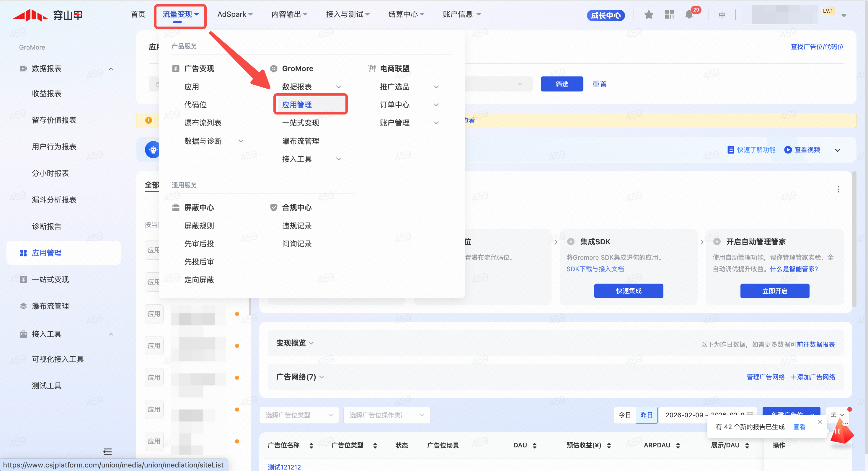Close the new reports notification popup
The image size is (868, 471).
pyautogui.click(x=820, y=422)
